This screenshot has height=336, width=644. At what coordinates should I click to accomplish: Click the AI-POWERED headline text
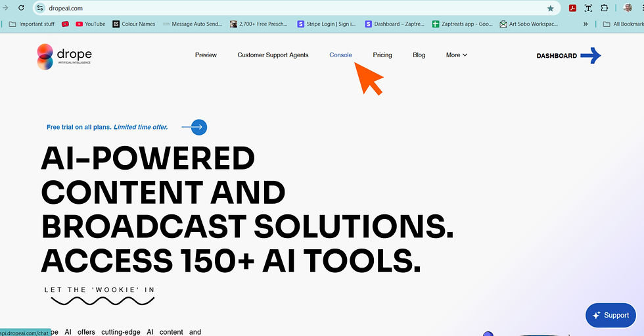pos(148,158)
